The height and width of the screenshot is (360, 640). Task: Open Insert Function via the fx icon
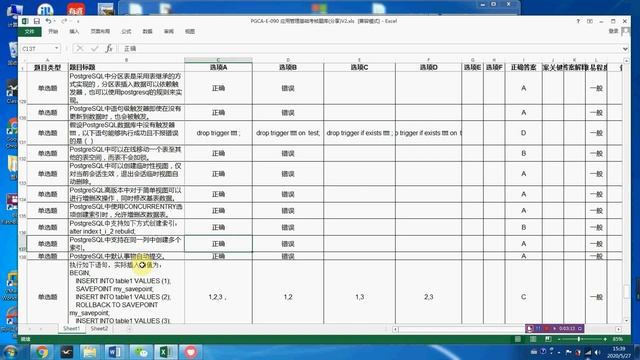[109, 49]
